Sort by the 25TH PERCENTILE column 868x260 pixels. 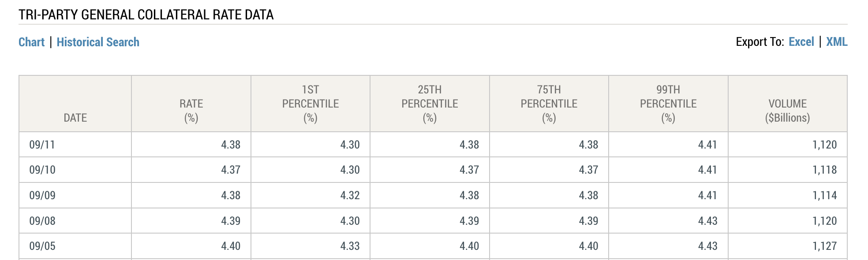429,104
